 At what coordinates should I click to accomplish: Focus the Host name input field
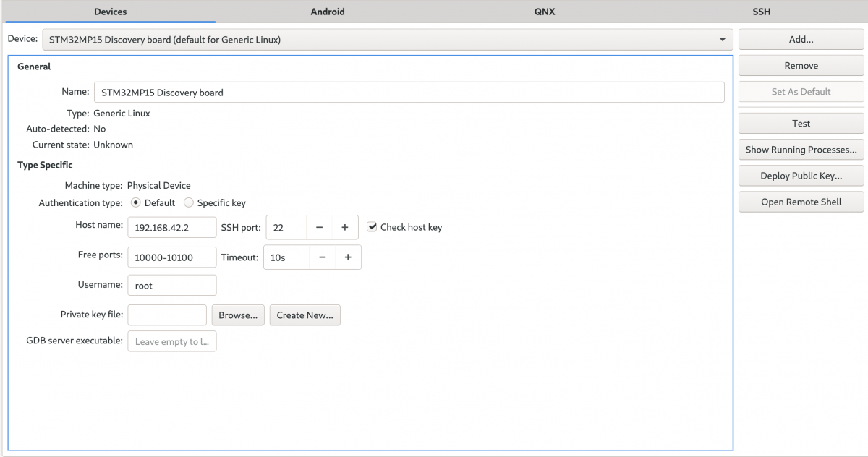(x=172, y=227)
